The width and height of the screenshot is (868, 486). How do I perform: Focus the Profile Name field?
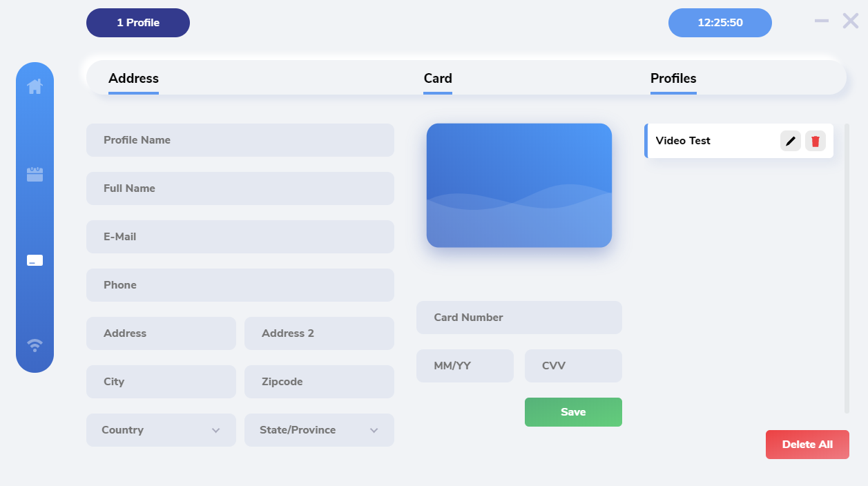(240, 140)
